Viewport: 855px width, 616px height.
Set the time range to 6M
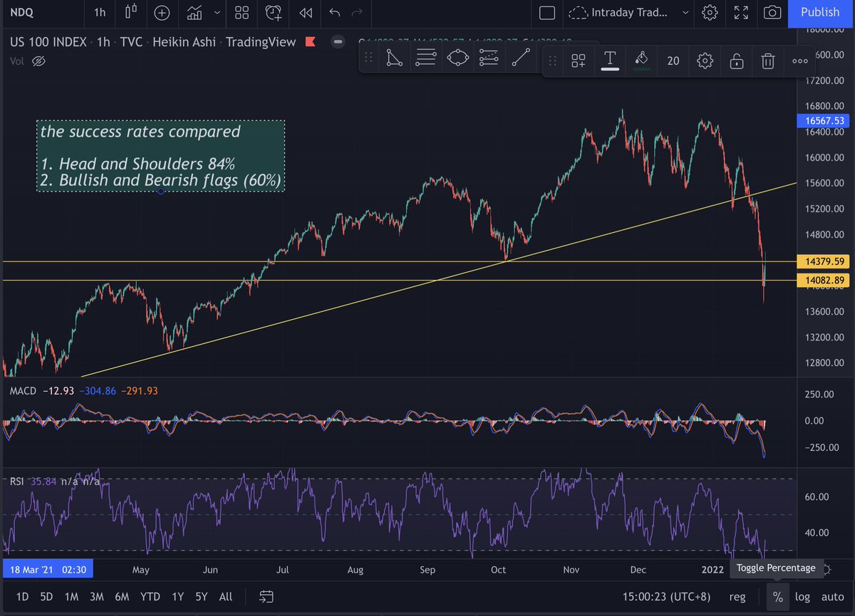pyautogui.click(x=121, y=596)
